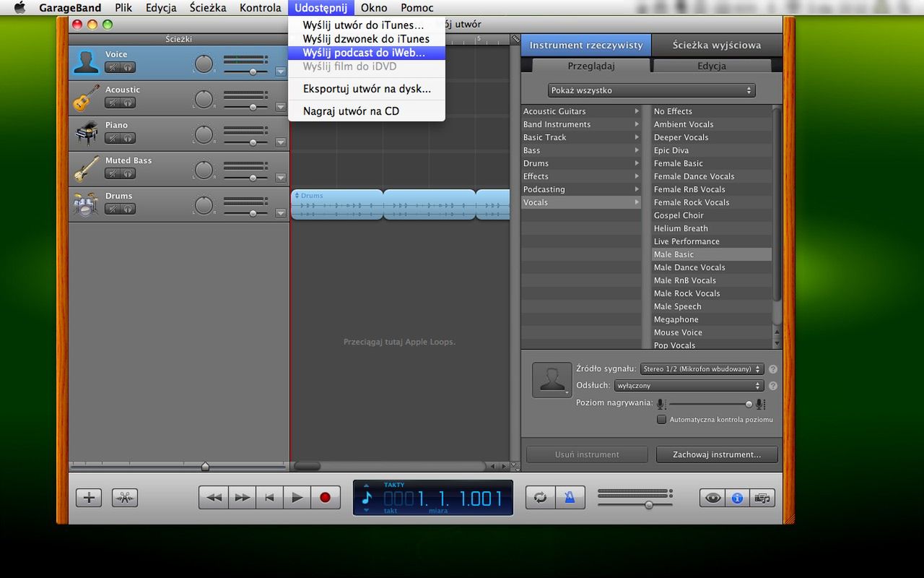Fast forward the song
This screenshot has height=578, width=924.
(x=242, y=497)
